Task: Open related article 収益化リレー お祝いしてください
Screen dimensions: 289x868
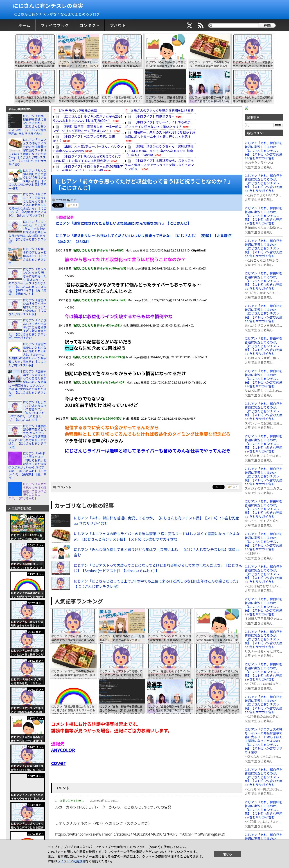Action: pyautogui.click(x=145, y=239)
